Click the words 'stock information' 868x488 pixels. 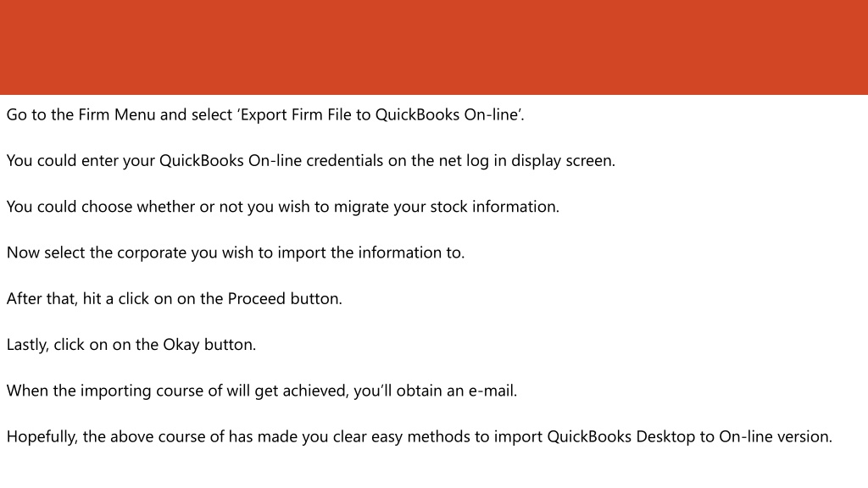494,207
